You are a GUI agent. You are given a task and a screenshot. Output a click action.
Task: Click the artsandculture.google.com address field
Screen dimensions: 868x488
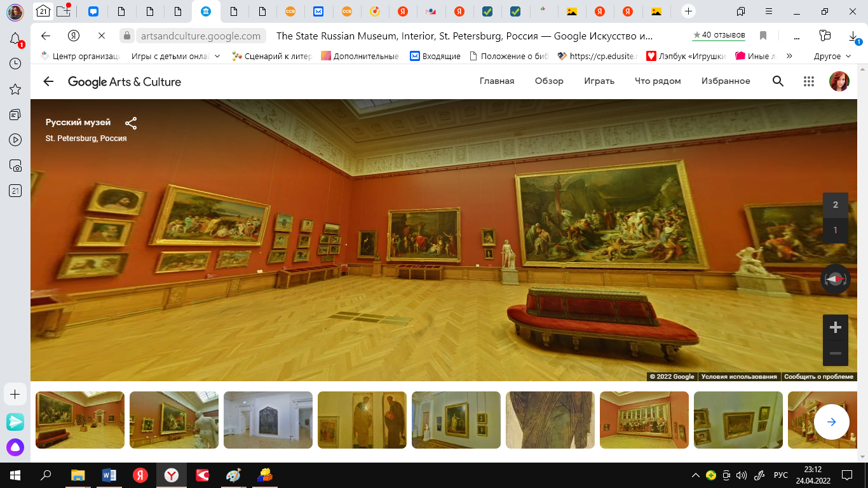click(x=200, y=36)
